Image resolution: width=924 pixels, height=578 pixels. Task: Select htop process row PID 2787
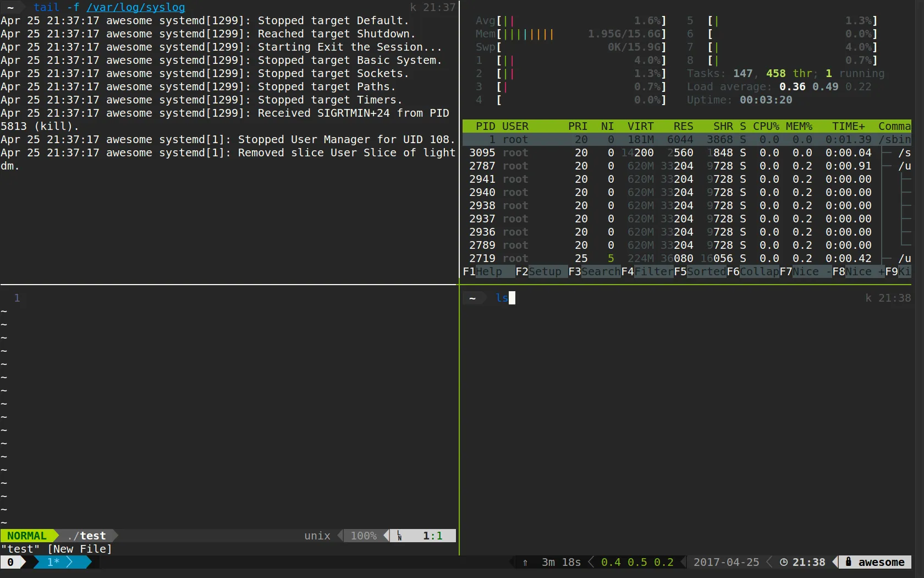pyautogui.click(x=687, y=166)
